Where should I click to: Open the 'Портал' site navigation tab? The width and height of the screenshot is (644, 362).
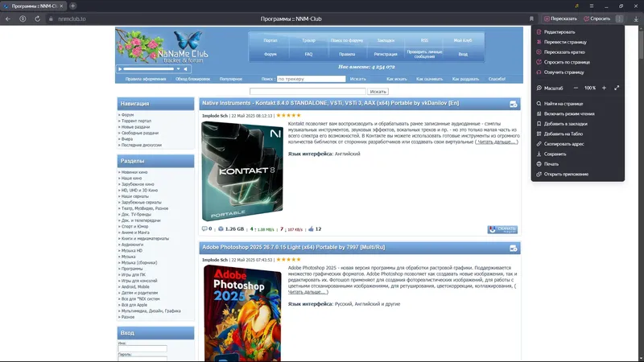[270, 41]
